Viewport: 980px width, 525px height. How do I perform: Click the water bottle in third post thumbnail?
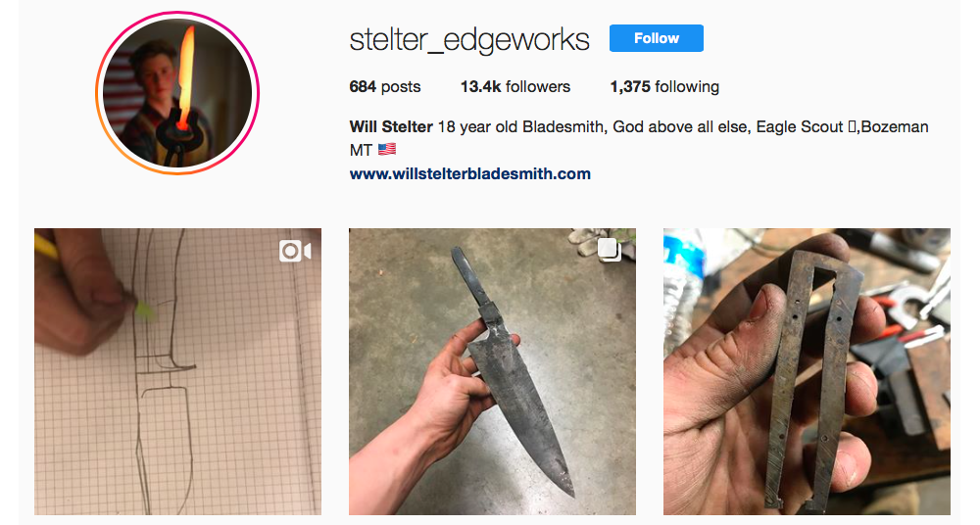click(x=682, y=286)
